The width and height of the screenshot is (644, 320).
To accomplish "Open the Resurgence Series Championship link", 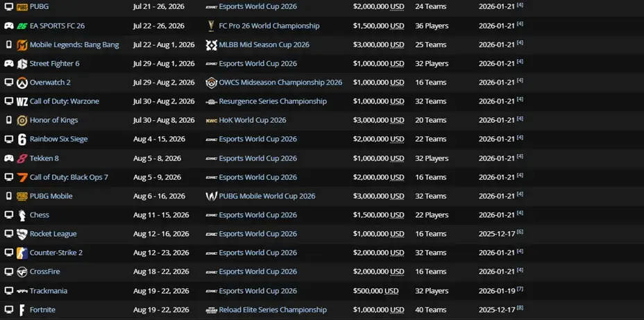I will coord(273,101).
